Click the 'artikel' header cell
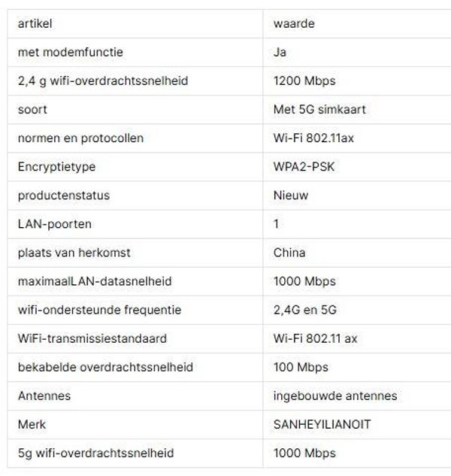Viewport: 451px width, 476px height. tap(35, 23)
